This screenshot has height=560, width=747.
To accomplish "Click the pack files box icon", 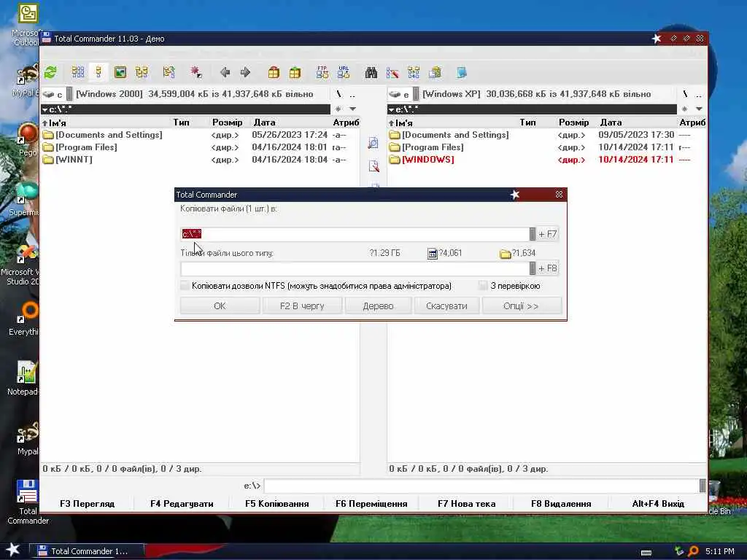I will click(274, 72).
